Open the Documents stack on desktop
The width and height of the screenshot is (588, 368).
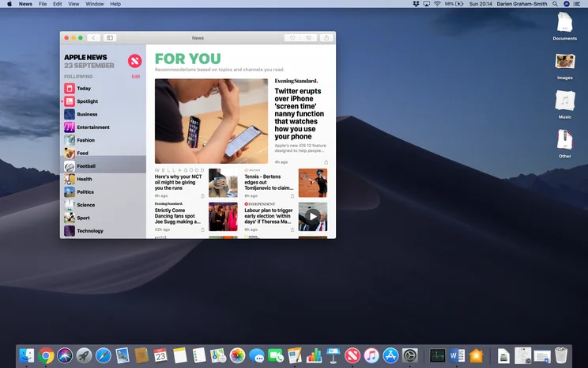[565, 26]
